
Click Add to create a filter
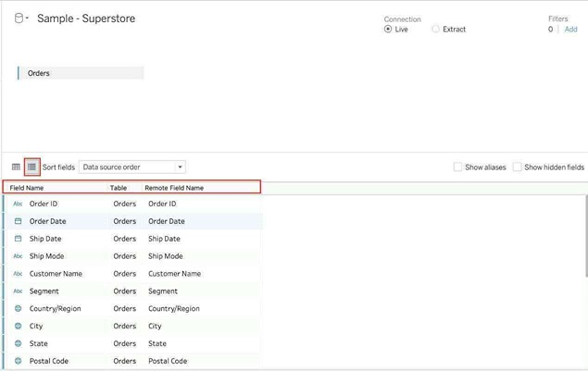[570, 30]
